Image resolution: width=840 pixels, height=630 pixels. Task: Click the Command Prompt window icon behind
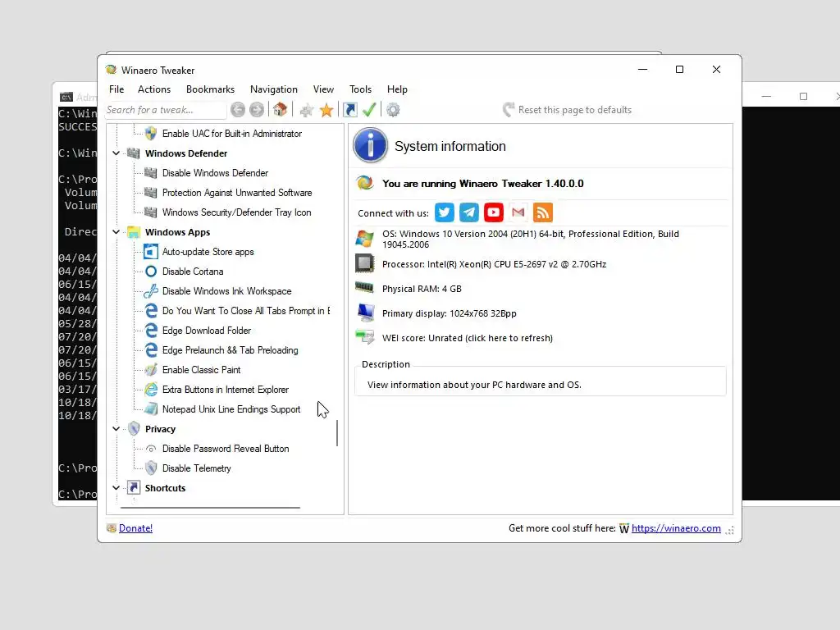pyautogui.click(x=66, y=97)
